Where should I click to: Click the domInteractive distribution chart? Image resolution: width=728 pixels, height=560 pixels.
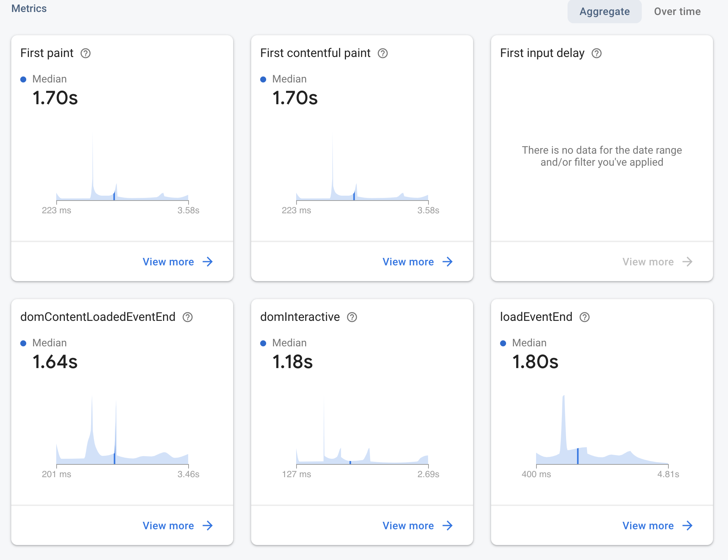point(362,432)
